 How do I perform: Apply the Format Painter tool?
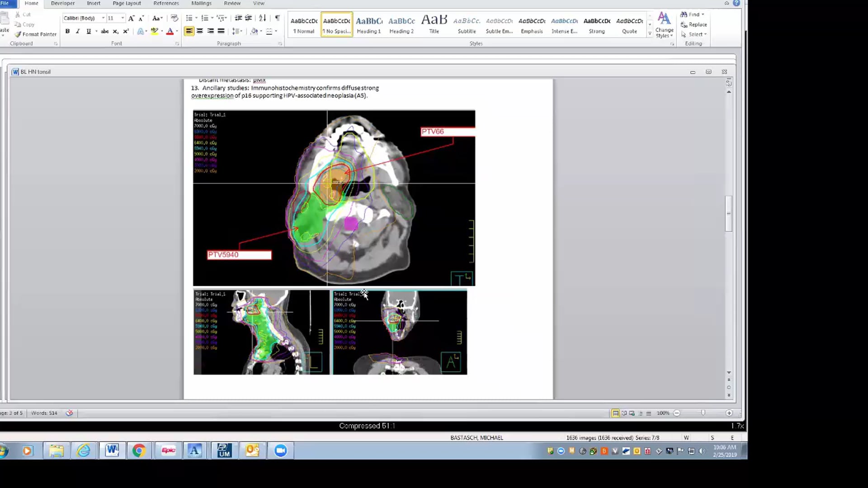(35, 34)
